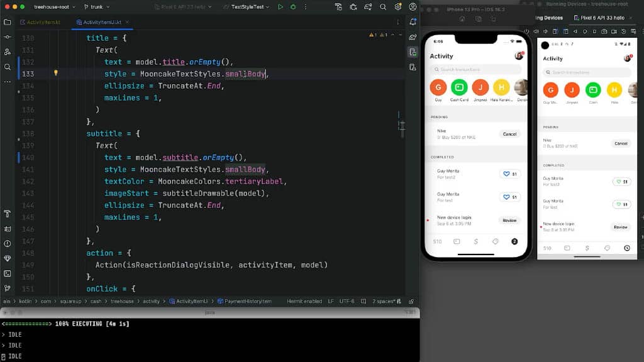Tap Cancel on Nike order in iPhone
This screenshot has height=362, width=644.
tap(509, 134)
